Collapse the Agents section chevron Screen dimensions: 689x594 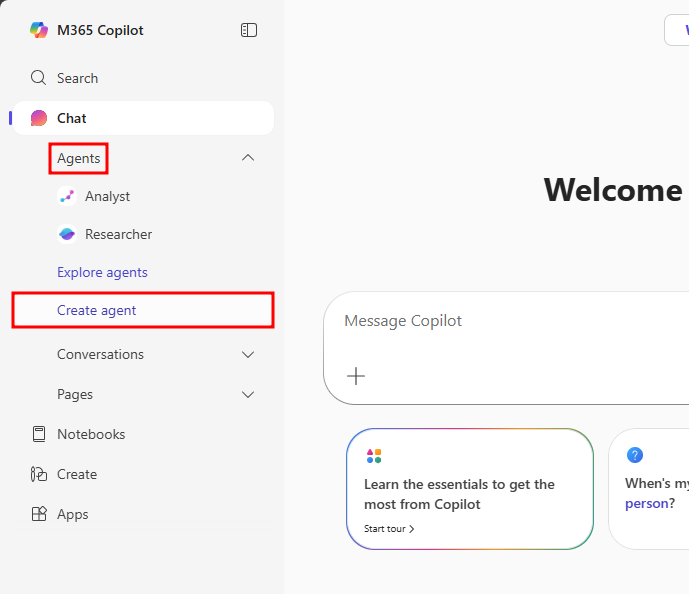tap(249, 158)
